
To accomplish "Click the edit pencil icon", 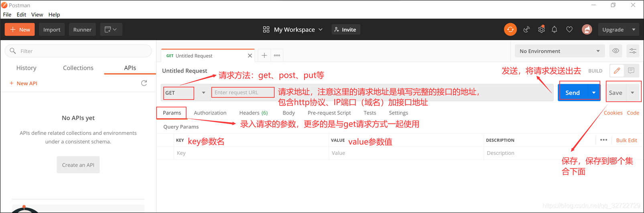I will coord(617,71).
